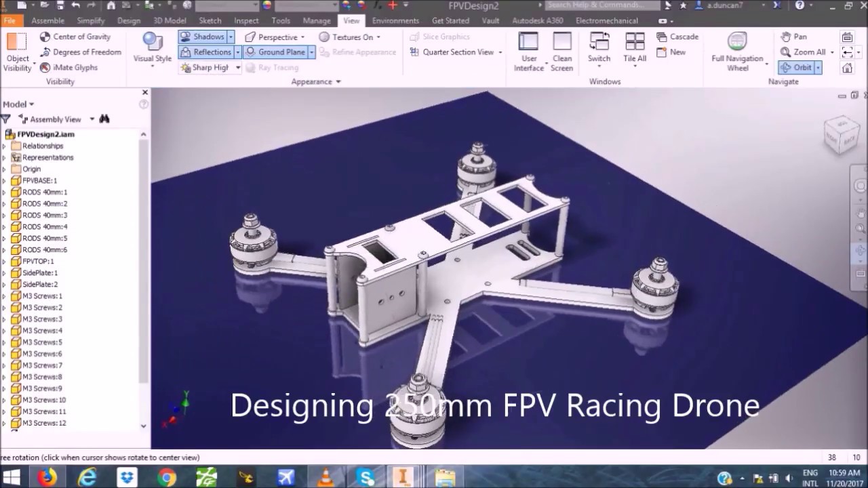868x488 pixels.
Task: Click the ViewCube in the viewport
Action: pyautogui.click(x=840, y=135)
